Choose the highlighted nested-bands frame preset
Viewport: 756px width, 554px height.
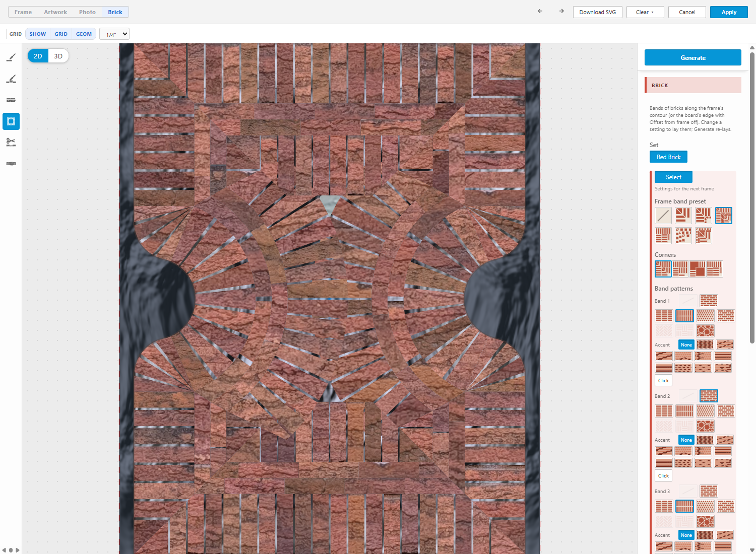[x=724, y=216]
